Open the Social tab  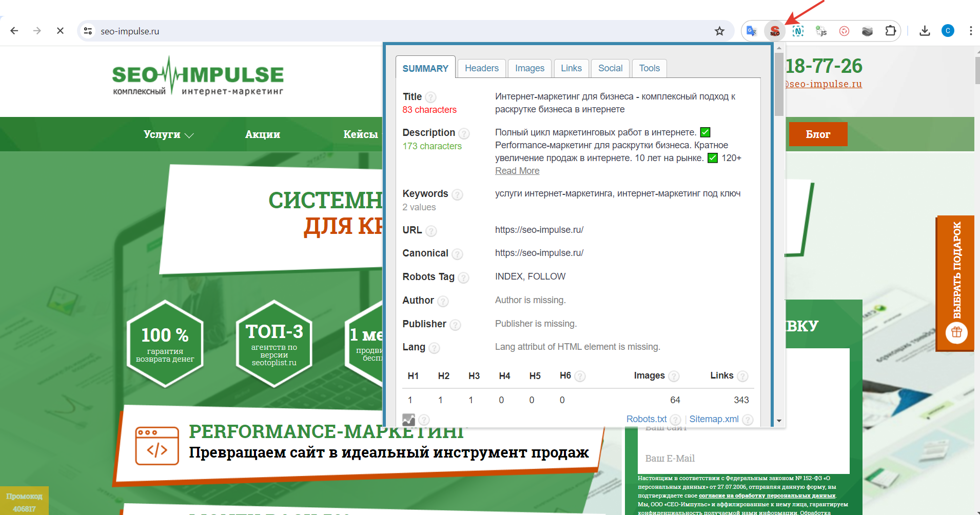[x=610, y=68]
